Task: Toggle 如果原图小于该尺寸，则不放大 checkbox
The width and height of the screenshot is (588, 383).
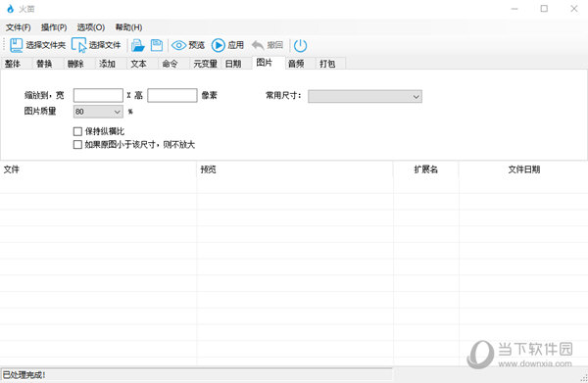Action: [x=77, y=145]
